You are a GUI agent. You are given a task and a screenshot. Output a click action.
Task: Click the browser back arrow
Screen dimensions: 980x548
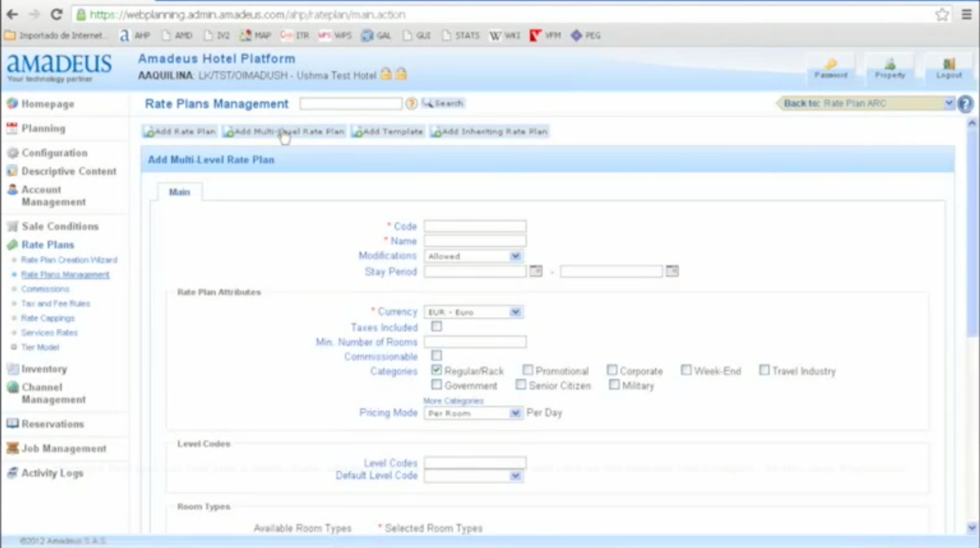tap(12, 14)
